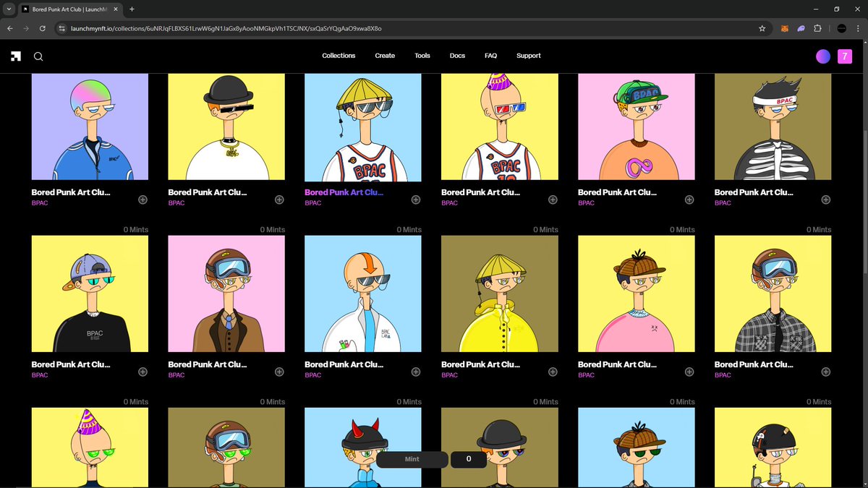
Task: View site information icon in address bar
Action: coord(62,28)
